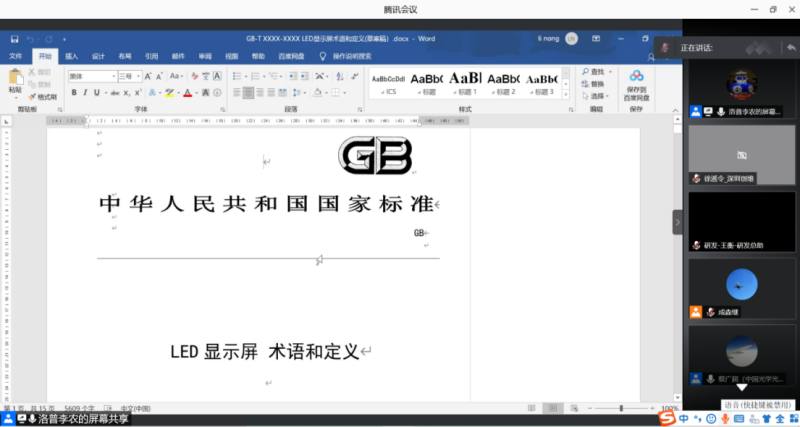
Task: Toggle italic formatting
Action: click(85, 92)
